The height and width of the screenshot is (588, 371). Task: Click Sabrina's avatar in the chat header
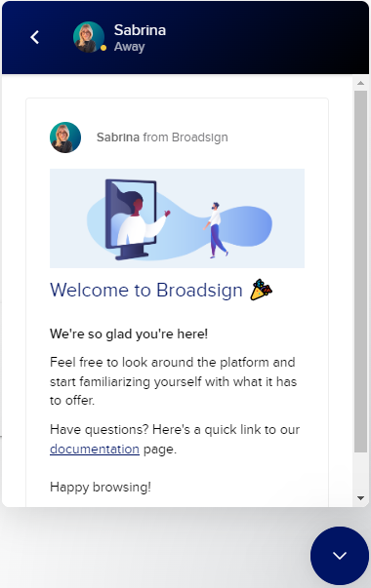click(x=89, y=37)
